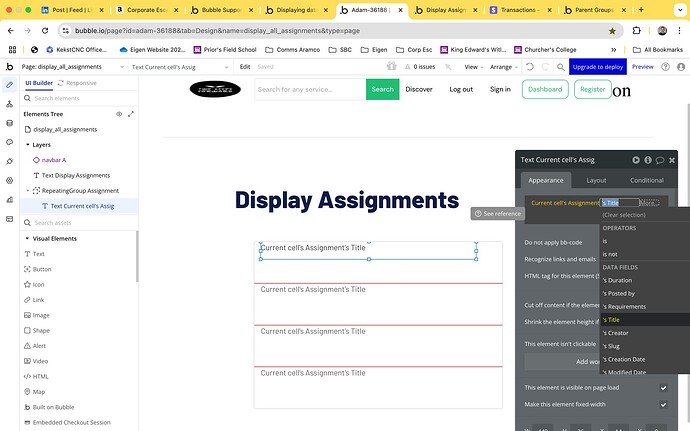Collapse RepeatingGroup Assignment tree node
Image resolution: width=690 pixels, height=431 pixels.
click(28, 191)
